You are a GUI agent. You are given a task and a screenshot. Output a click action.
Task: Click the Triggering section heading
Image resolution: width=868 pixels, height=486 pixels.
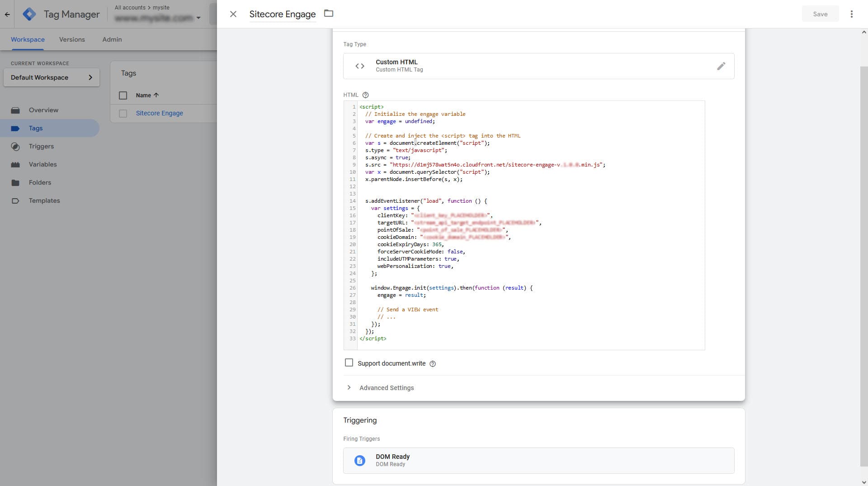pyautogui.click(x=360, y=420)
